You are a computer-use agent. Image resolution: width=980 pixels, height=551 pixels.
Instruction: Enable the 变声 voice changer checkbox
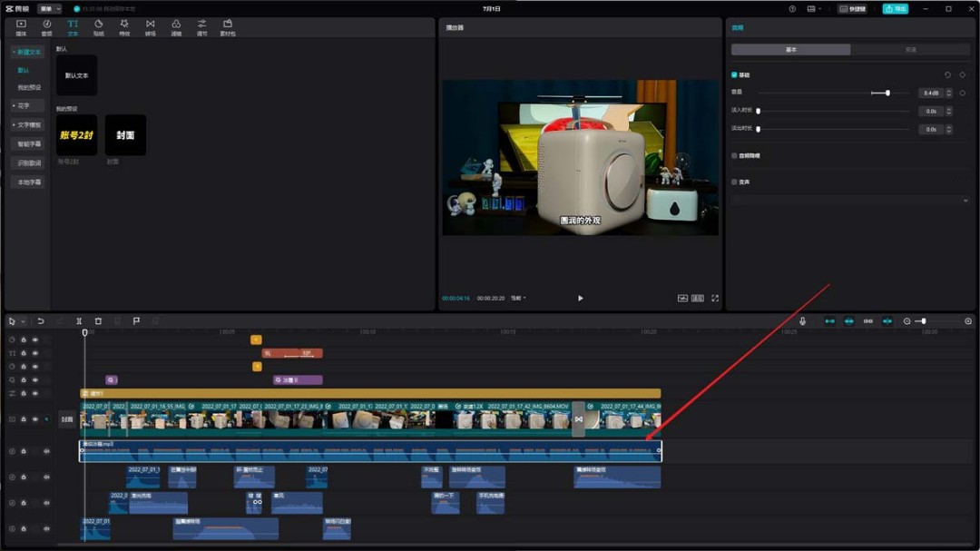click(x=734, y=182)
